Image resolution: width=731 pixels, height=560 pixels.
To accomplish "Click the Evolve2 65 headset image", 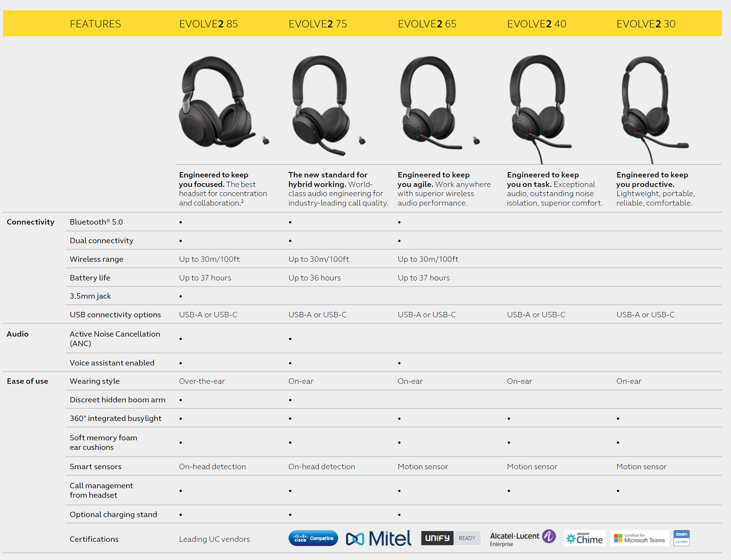I will click(x=431, y=102).
